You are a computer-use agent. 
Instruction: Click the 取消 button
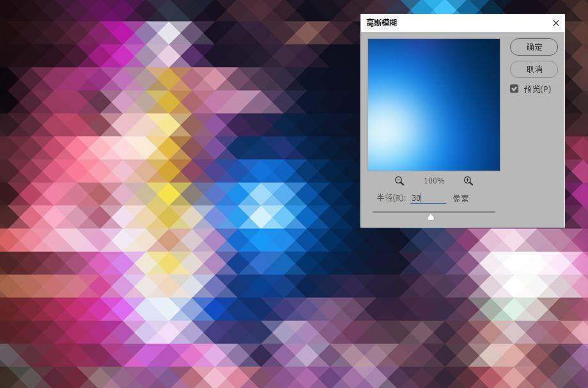tap(534, 69)
